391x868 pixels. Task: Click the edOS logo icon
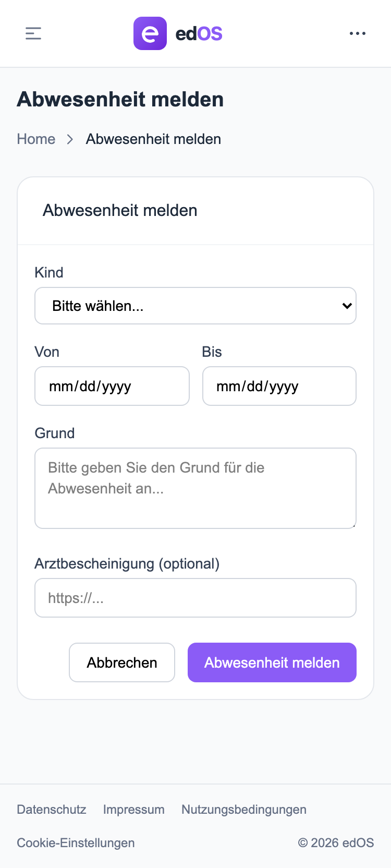[150, 33]
